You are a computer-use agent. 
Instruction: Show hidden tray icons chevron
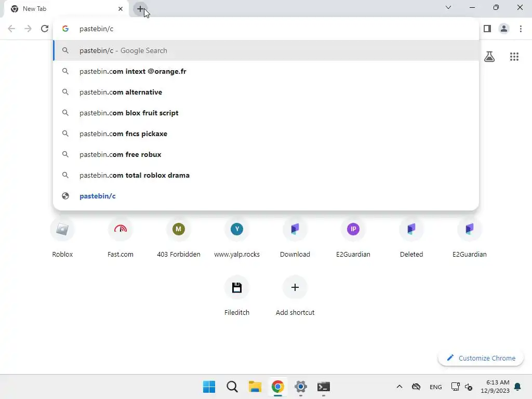[400, 387]
